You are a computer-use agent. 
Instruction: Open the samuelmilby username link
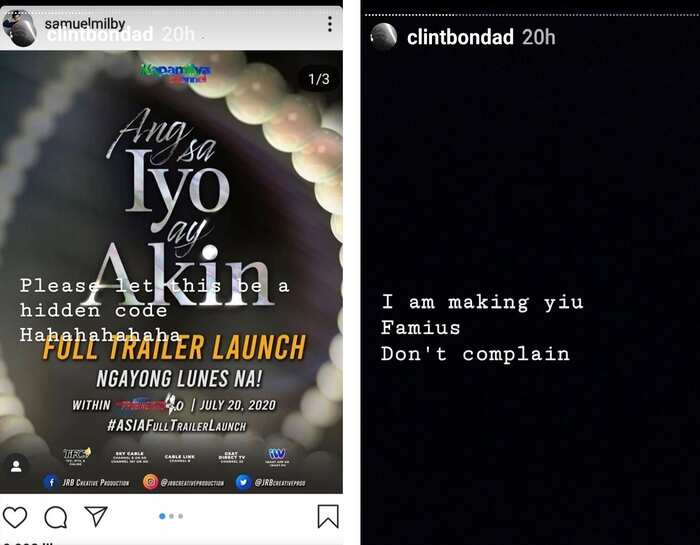tap(85, 23)
